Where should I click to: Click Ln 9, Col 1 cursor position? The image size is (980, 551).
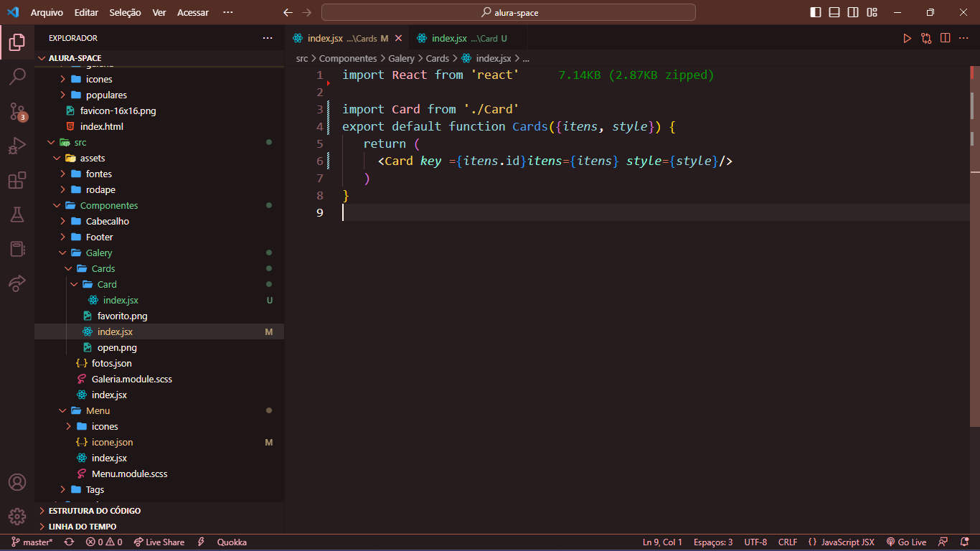[x=662, y=542]
